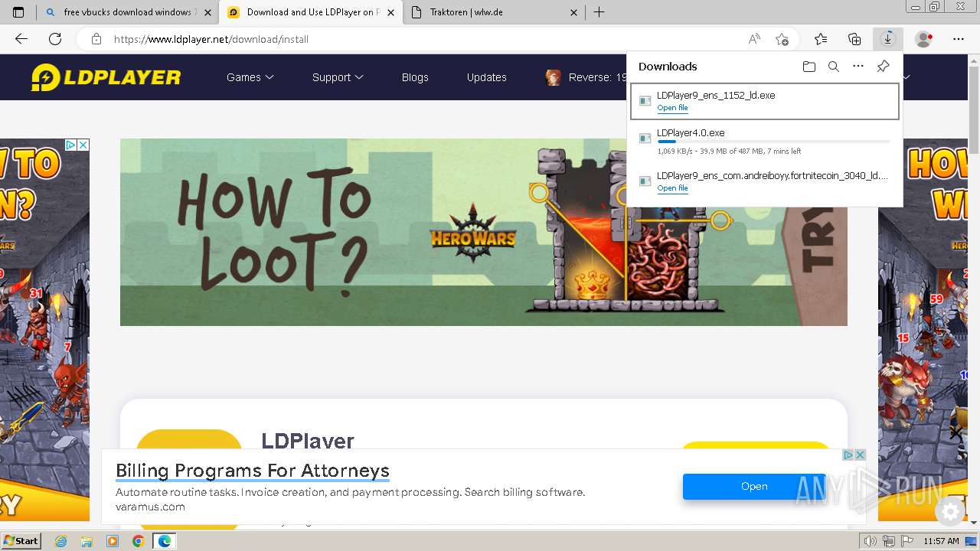Screen dimensions: 980x551
Task: Reload the LDPlayer page
Action: [55, 39]
